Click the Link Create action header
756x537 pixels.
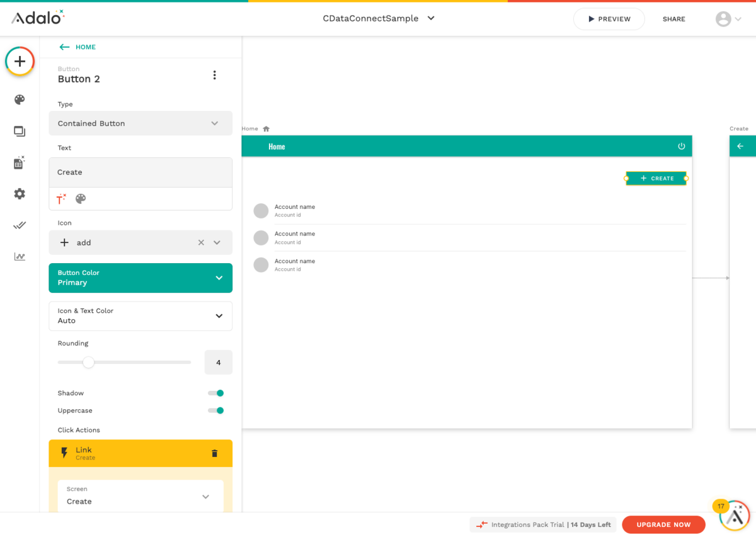tap(140, 453)
